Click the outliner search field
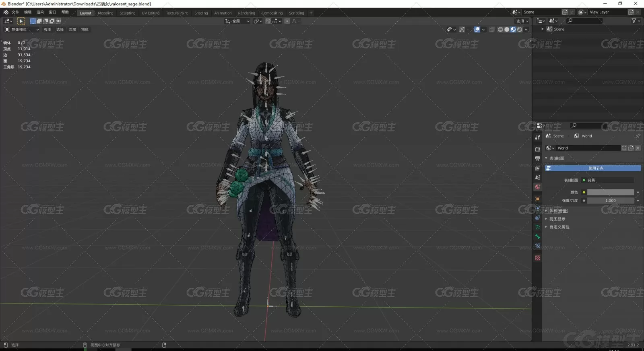The width and height of the screenshot is (644, 351). pos(584,21)
